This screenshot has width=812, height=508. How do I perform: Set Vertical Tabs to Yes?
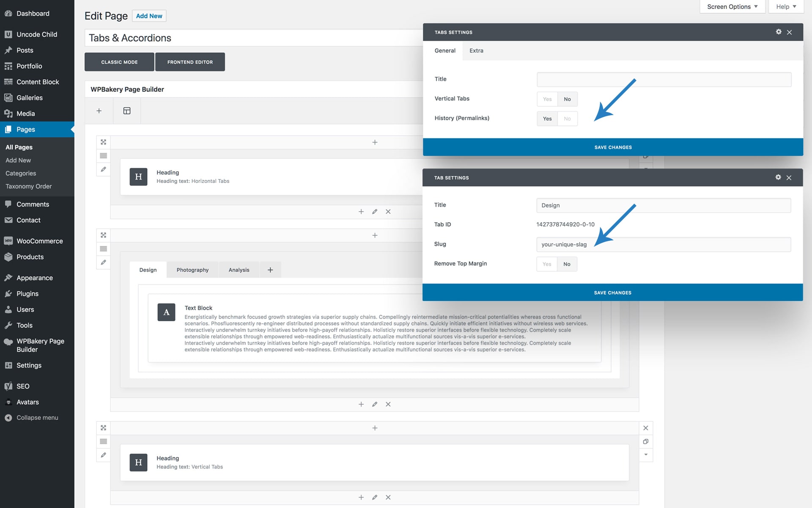547,99
